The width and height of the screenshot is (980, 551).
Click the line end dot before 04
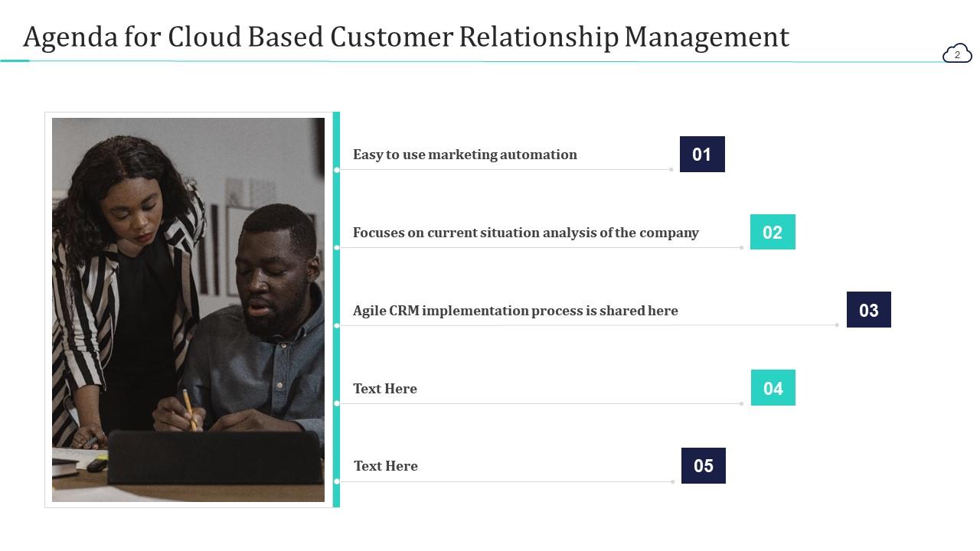click(742, 403)
